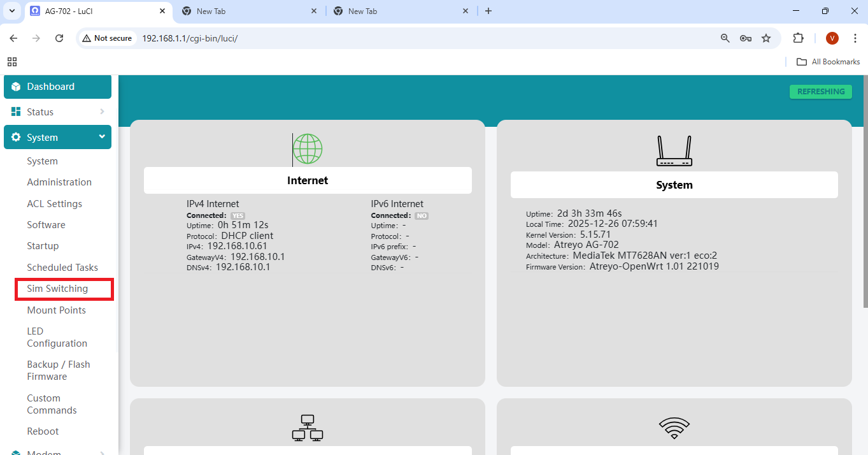868x455 pixels.
Task: Click the Modem icon in sidebar
Action: click(x=16, y=453)
